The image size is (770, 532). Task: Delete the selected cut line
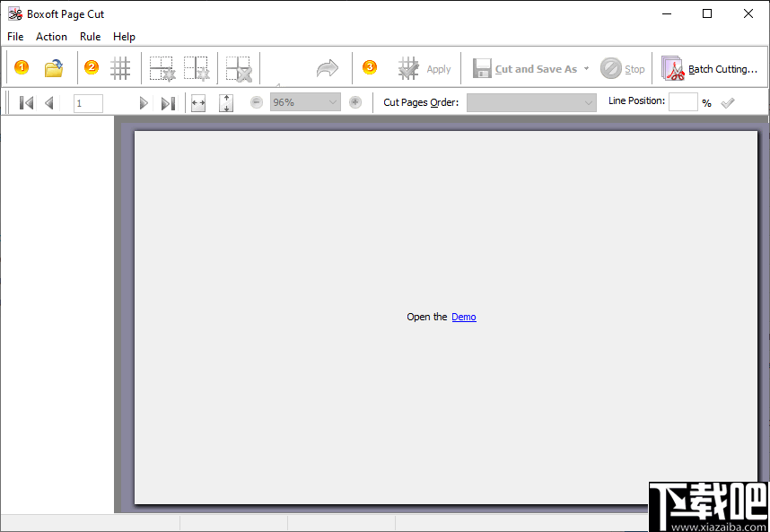point(239,68)
